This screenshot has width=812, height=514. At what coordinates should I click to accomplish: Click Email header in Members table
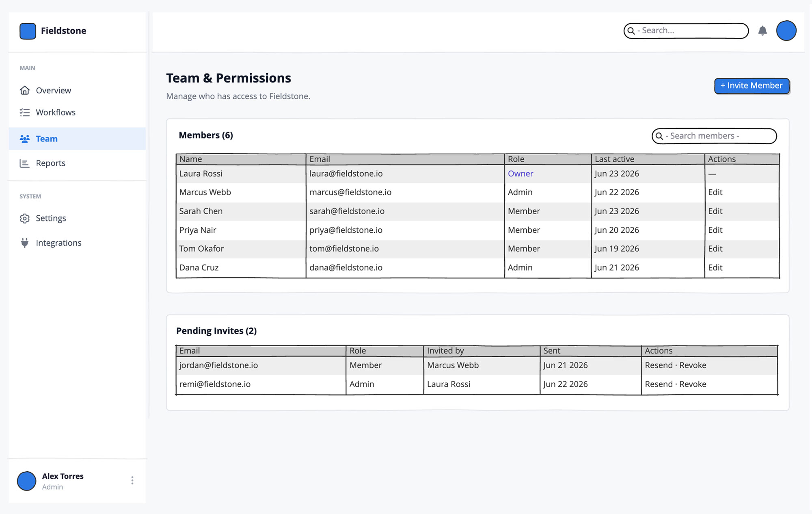point(405,159)
